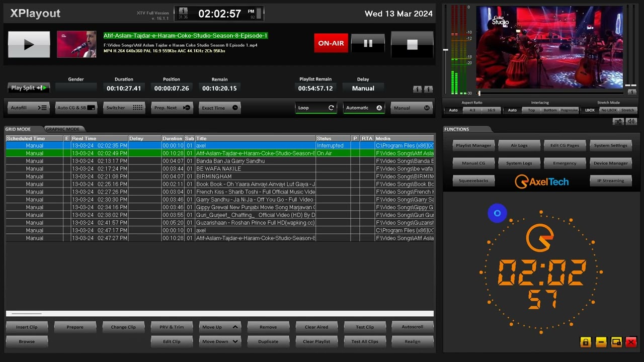Click the Insert Clip button
This screenshot has width=644, height=362.
tap(27, 327)
